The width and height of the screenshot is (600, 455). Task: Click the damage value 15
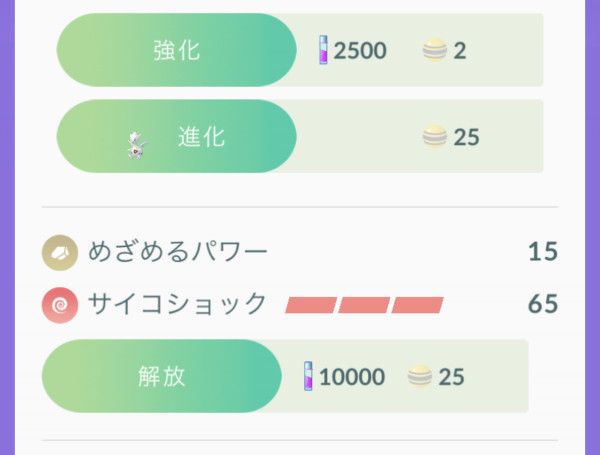543,252
